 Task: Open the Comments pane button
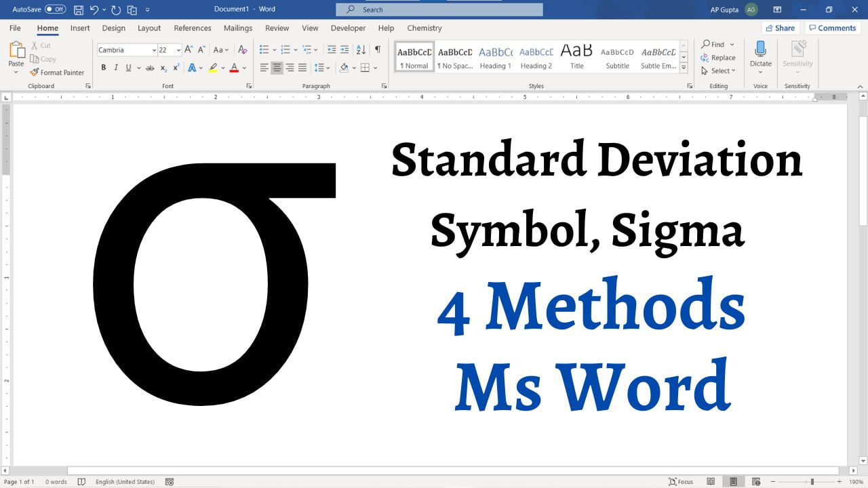tap(832, 28)
